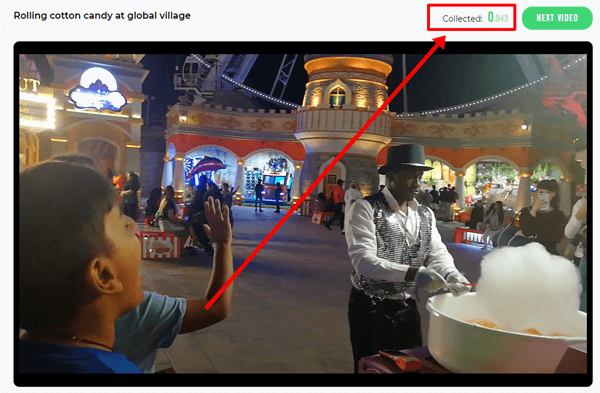This screenshot has height=393, width=600.
Task: Click the cotton candy video frame
Action: pyautogui.click(x=303, y=214)
